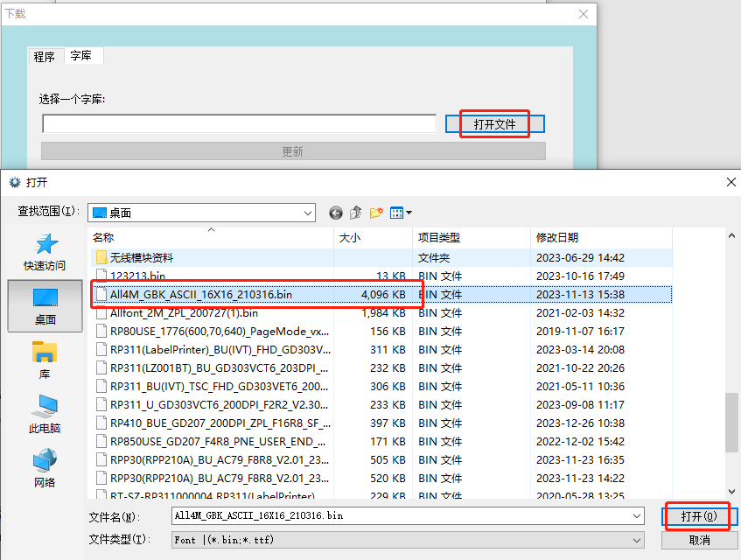This screenshot has height=560, width=741.
Task: Go up one folder level
Action: (356, 213)
